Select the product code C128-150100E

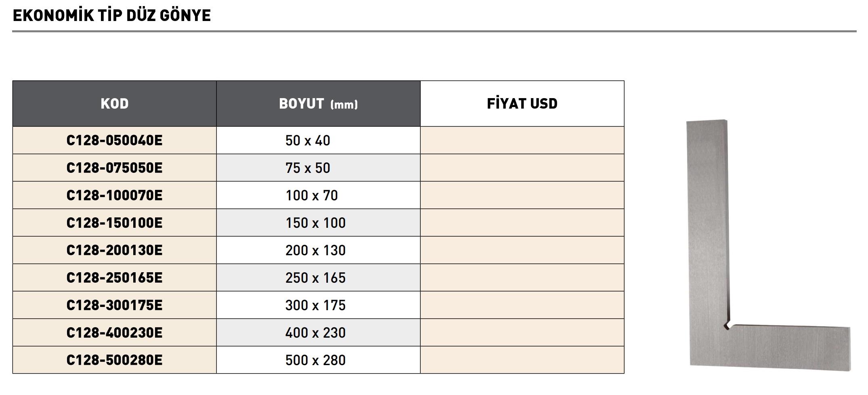pyautogui.click(x=115, y=223)
